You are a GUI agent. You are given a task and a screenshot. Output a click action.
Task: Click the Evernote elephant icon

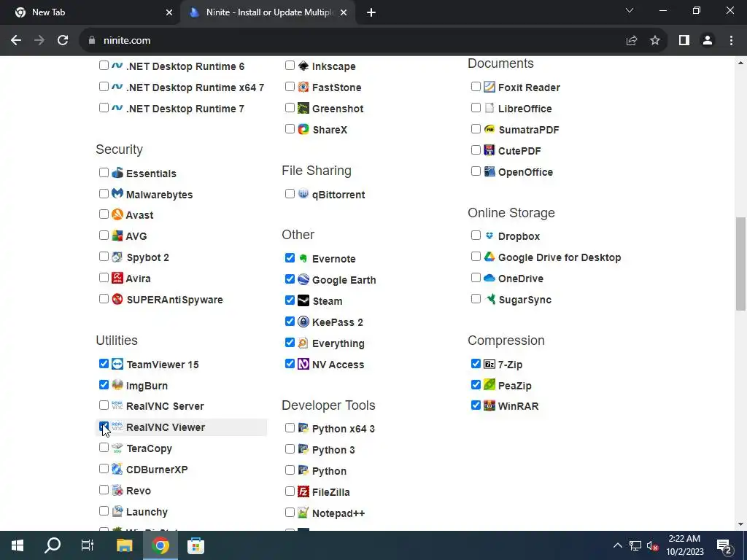tap(303, 258)
